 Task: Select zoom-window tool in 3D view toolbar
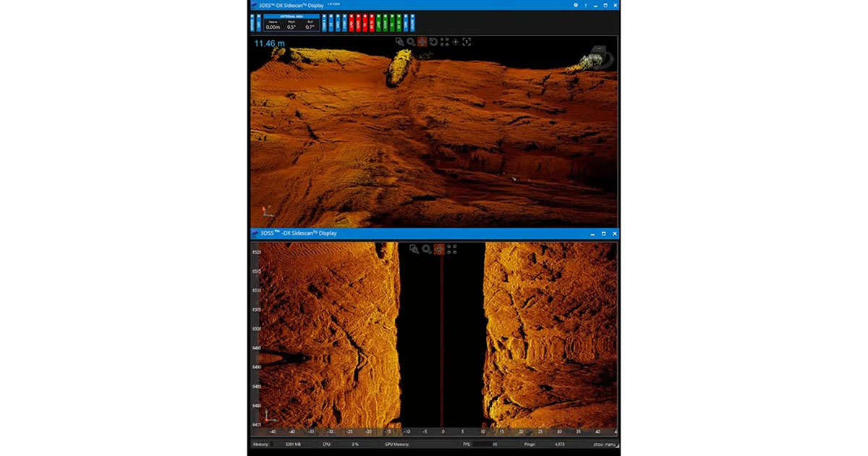[400, 42]
